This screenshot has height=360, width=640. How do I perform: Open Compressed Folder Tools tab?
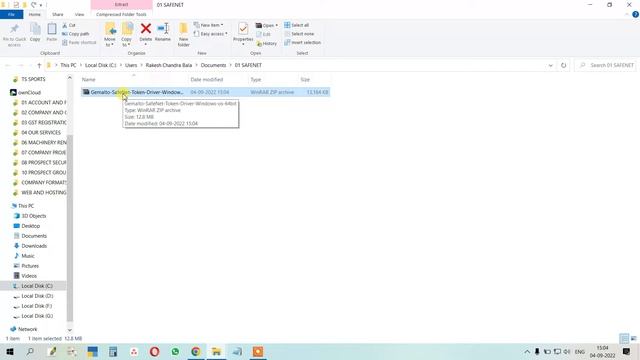click(121, 14)
